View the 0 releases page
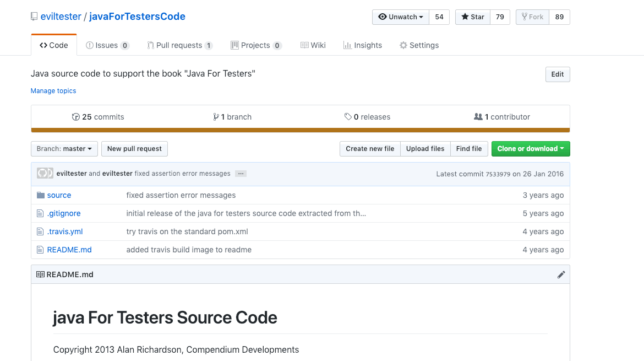644x361 pixels. click(x=367, y=117)
